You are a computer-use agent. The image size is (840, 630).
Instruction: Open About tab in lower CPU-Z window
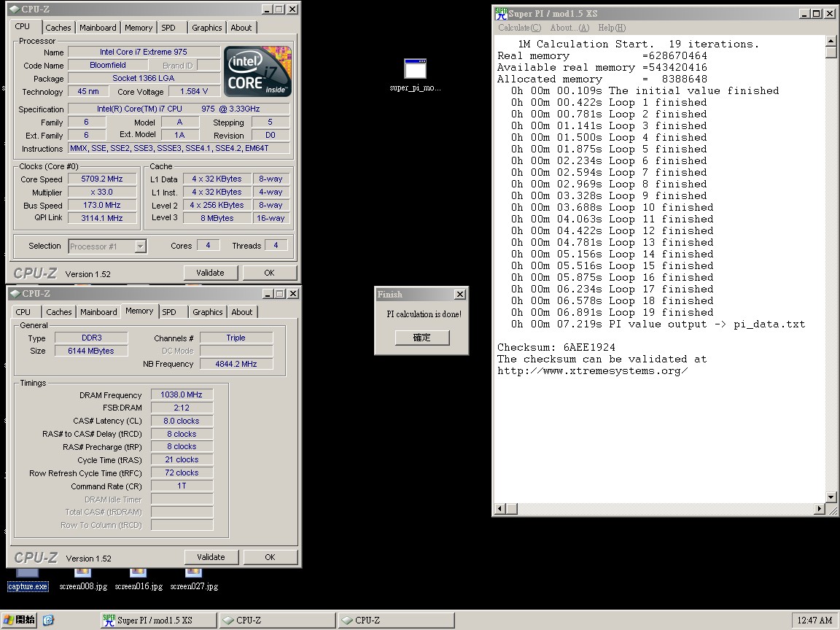[242, 312]
